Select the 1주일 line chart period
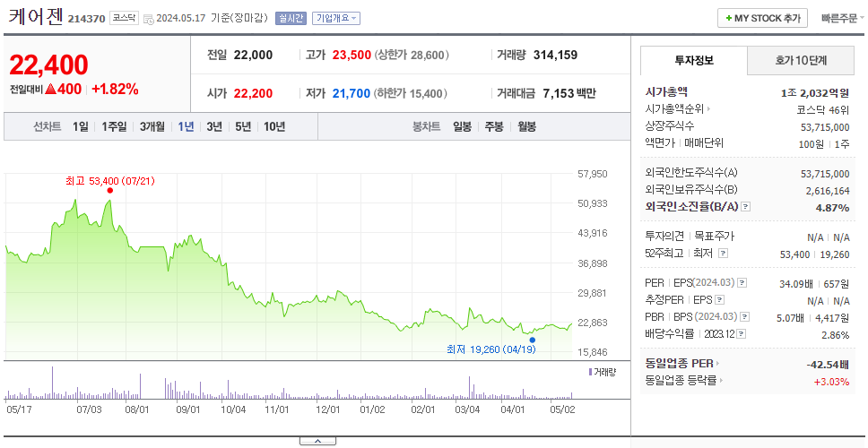The image size is (868, 448). point(114,126)
